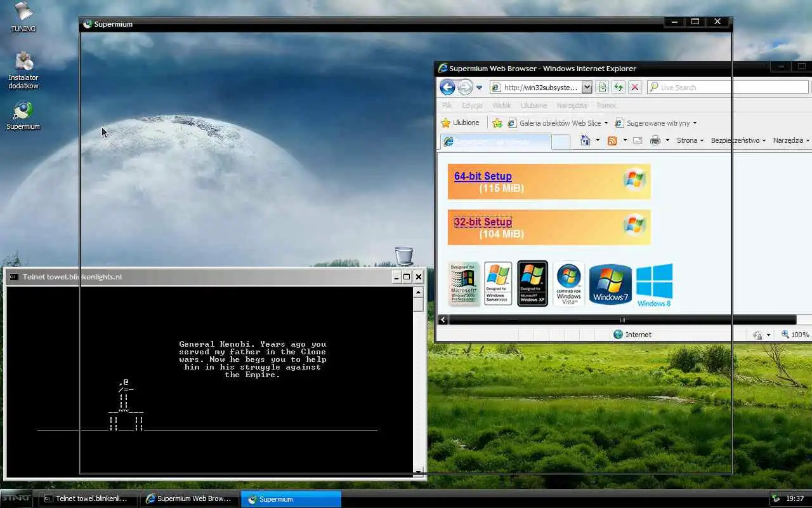The image size is (812, 508).
Task: Click the system tray icon beside clock
Action: (776, 499)
